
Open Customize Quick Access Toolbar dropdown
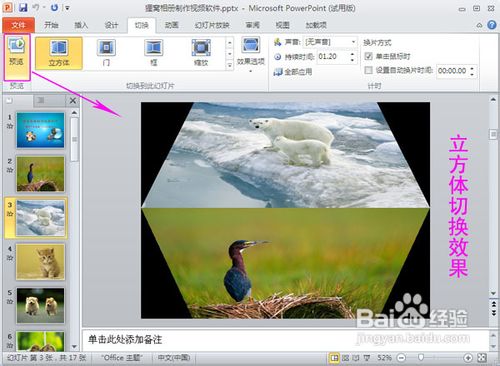point(68,8)
